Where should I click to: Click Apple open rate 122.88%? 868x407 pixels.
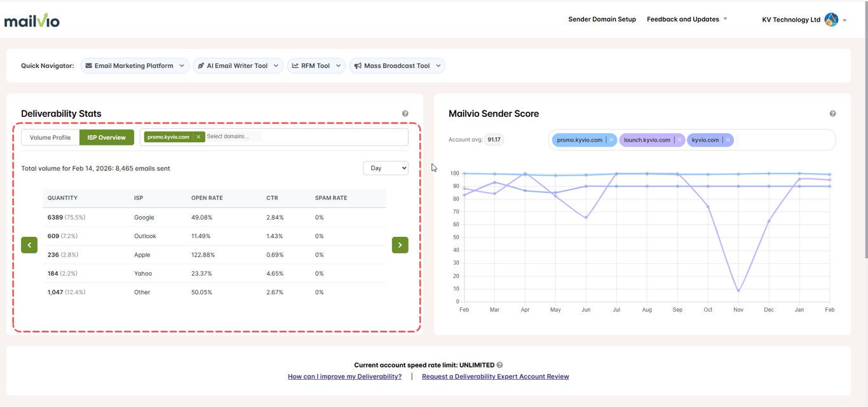pos(203,255)
